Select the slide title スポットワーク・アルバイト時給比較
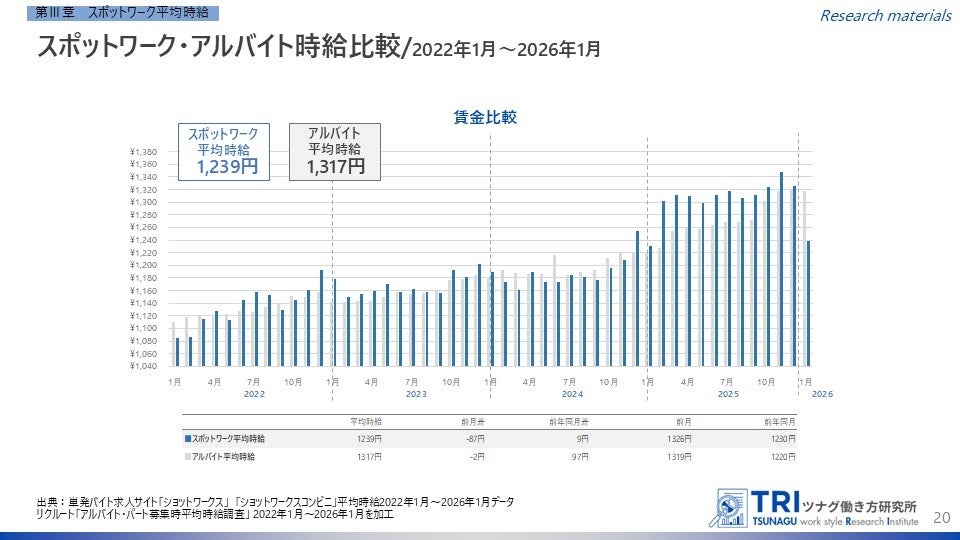The width and height of the screenshot is (960, 540). point(219,47)
